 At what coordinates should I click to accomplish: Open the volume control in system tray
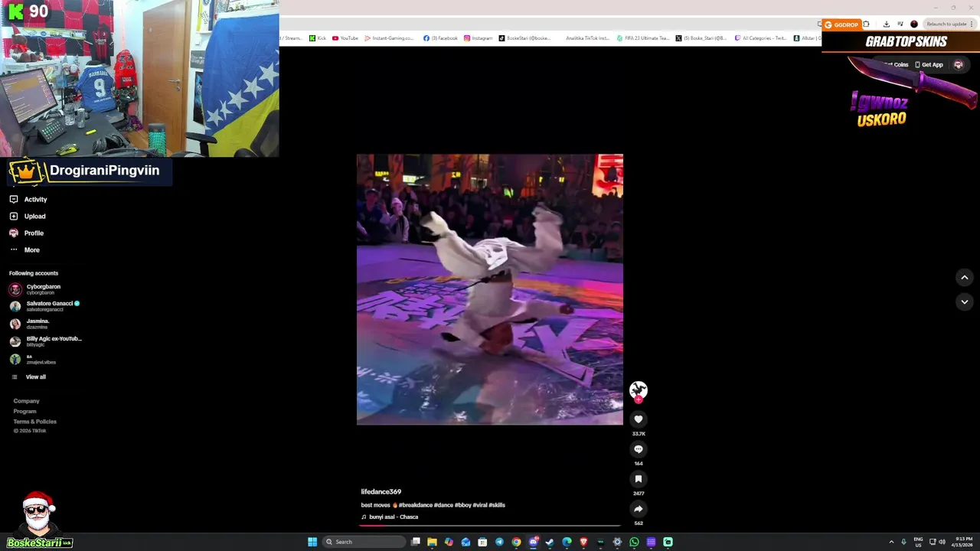click(942, 542)
